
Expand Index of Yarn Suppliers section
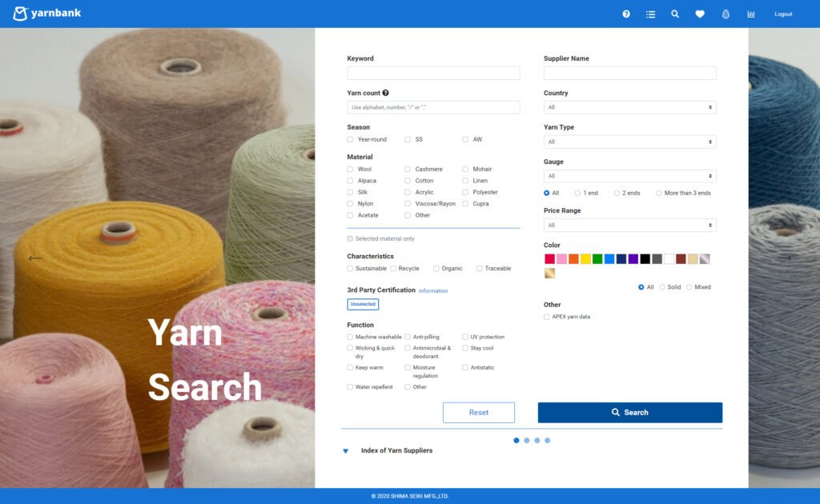click(x=396, y=451)
